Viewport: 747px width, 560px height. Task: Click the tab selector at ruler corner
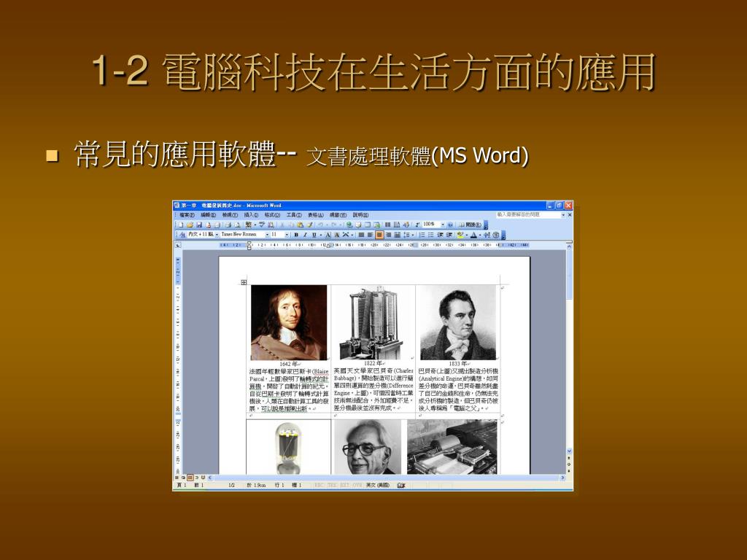point(178,245)
